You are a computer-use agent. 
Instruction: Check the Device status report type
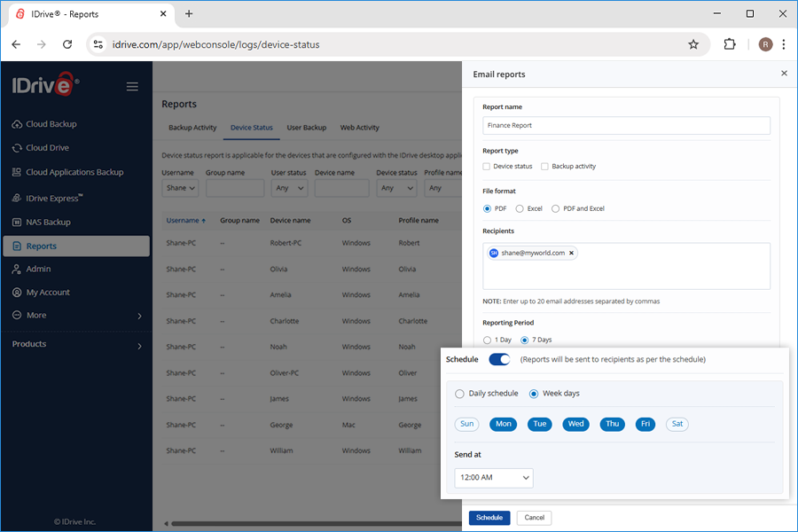(487, 167)
